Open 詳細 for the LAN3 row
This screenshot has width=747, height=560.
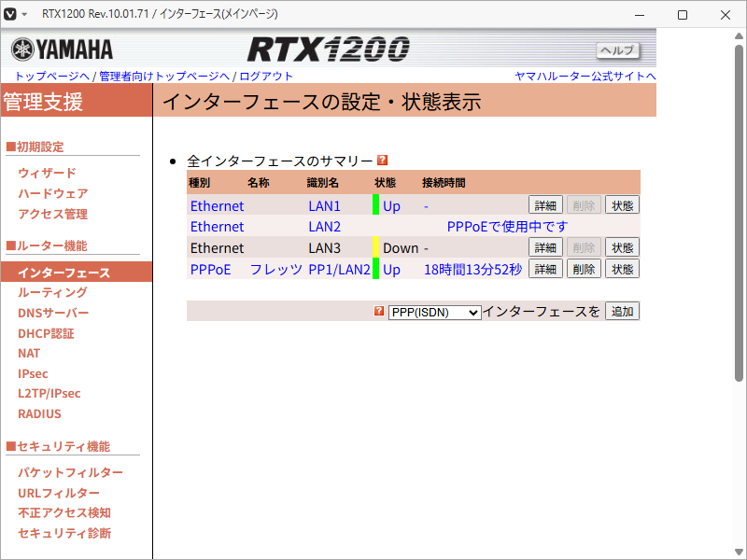545,247
